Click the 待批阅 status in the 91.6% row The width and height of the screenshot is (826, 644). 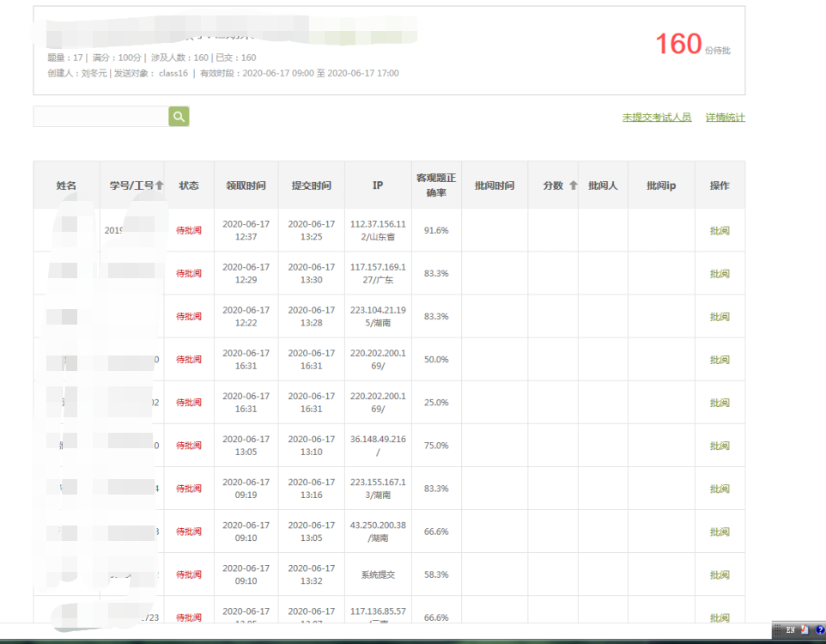189,230
